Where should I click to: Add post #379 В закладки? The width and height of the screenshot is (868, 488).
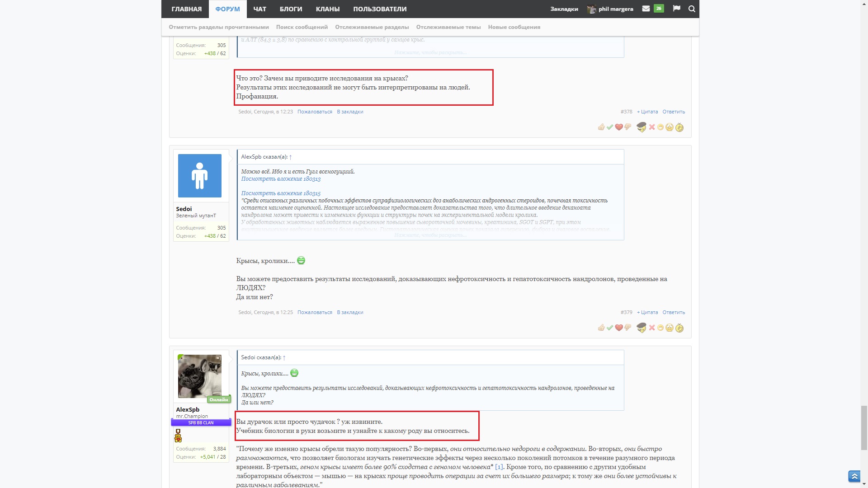pos(349,312)
